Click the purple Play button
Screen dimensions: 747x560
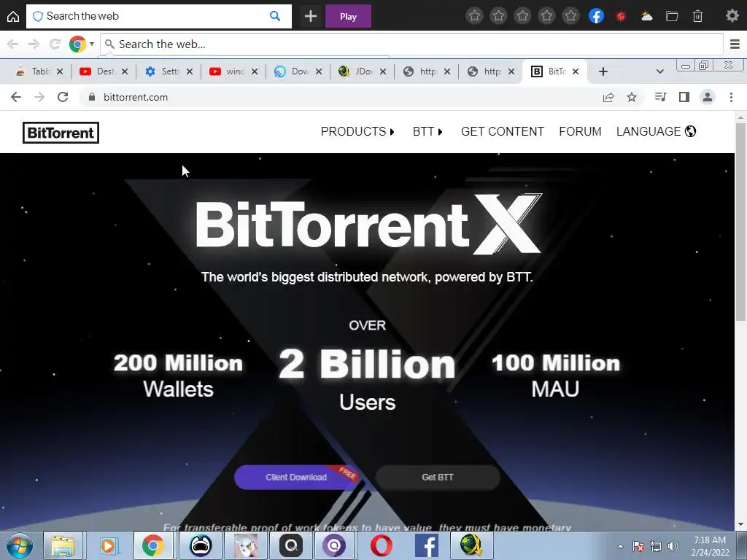tap(348, 17)
